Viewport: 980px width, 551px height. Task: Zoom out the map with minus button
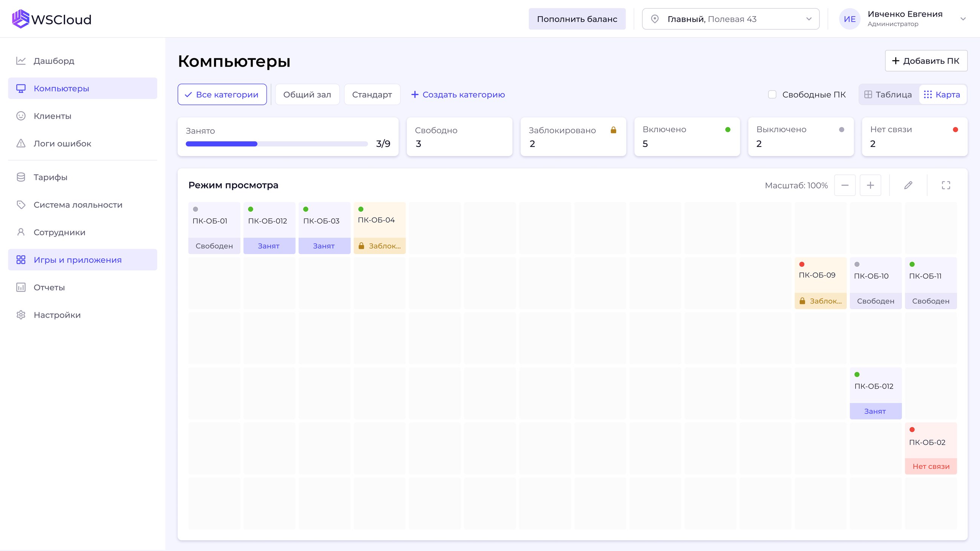[845, 185]
